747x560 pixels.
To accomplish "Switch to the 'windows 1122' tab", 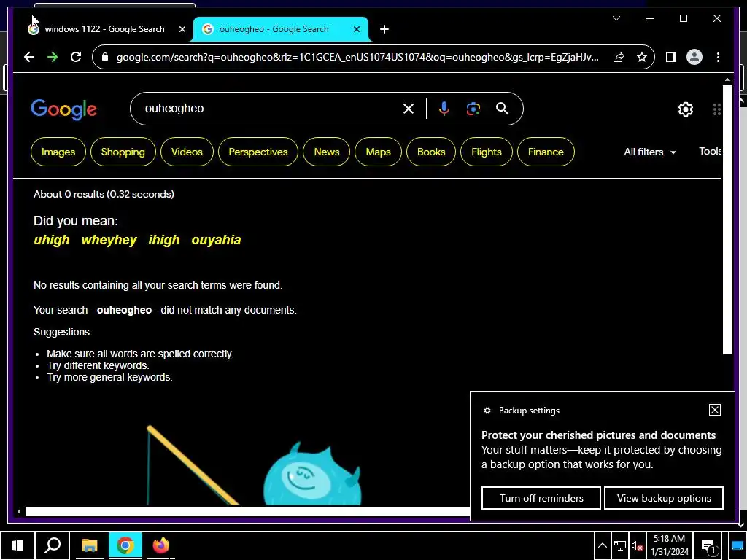I will point(105,29).
